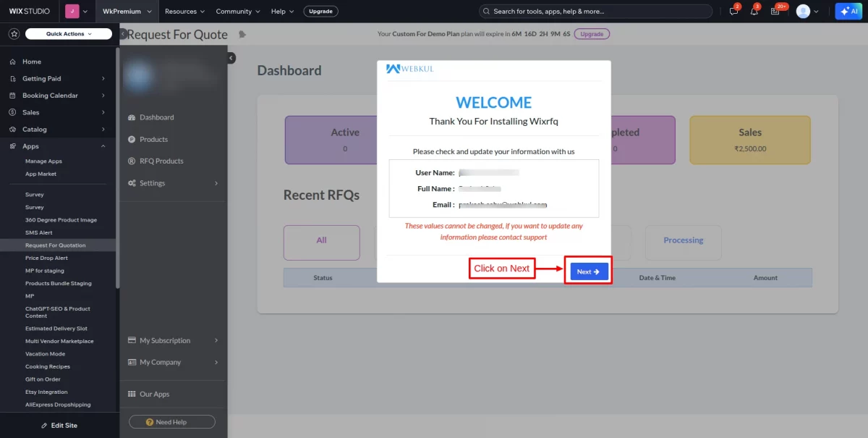The width and height of the screenshot is (868, 438).
Task: Click the Sales summary card
Action: 750,140
